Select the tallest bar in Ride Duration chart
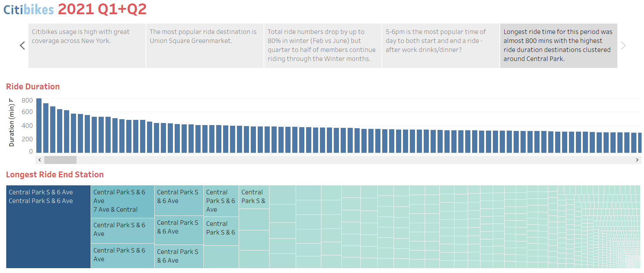The image size is (644, 273). coord(39,125)
